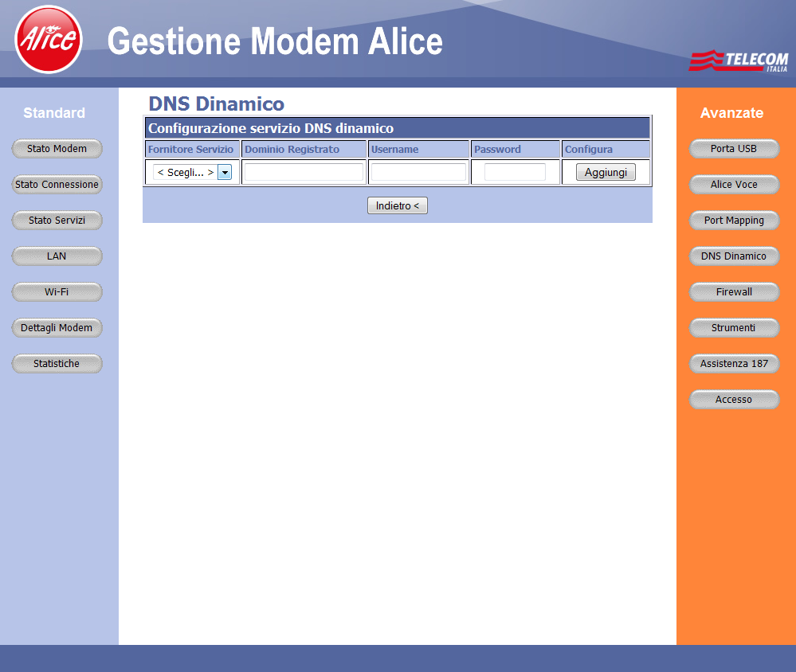
Task: Open Assistenza 187 page
Action: [x=734, y=364]
